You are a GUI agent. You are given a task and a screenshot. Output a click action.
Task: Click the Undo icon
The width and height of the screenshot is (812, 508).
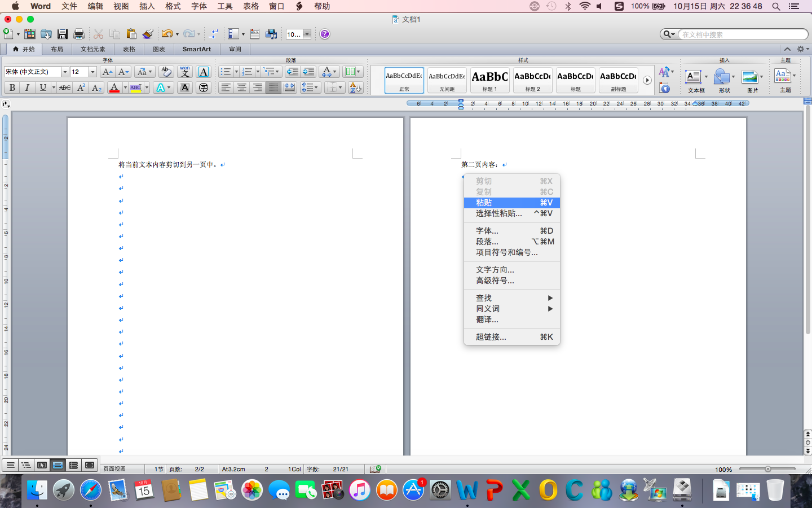tap(167, 34)
